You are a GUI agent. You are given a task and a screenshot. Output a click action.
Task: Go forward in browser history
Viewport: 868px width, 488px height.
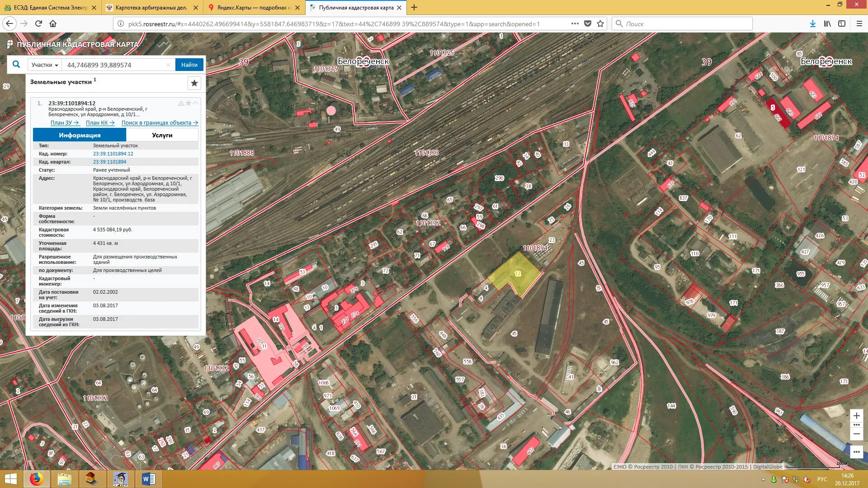point(24,23)
